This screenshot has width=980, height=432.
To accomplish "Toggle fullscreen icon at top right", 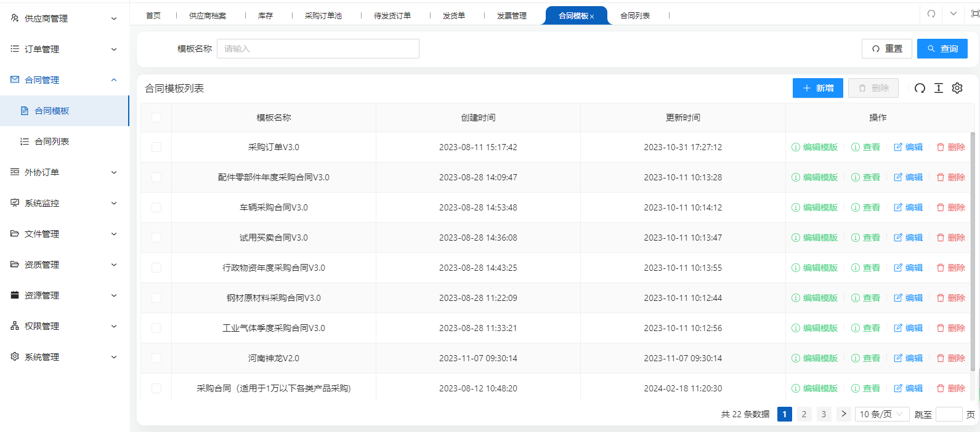I will coord(975,14).
